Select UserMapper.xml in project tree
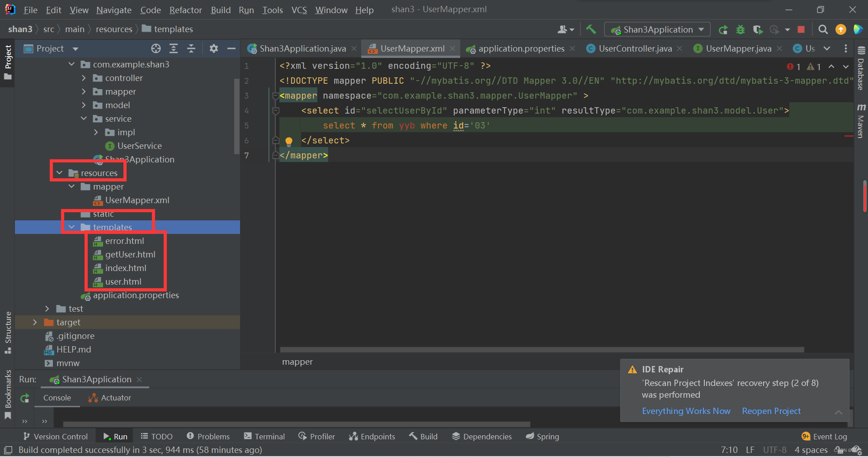Image resolution: width=868 pixels, height=457 pixels. [x=137, y=200]
